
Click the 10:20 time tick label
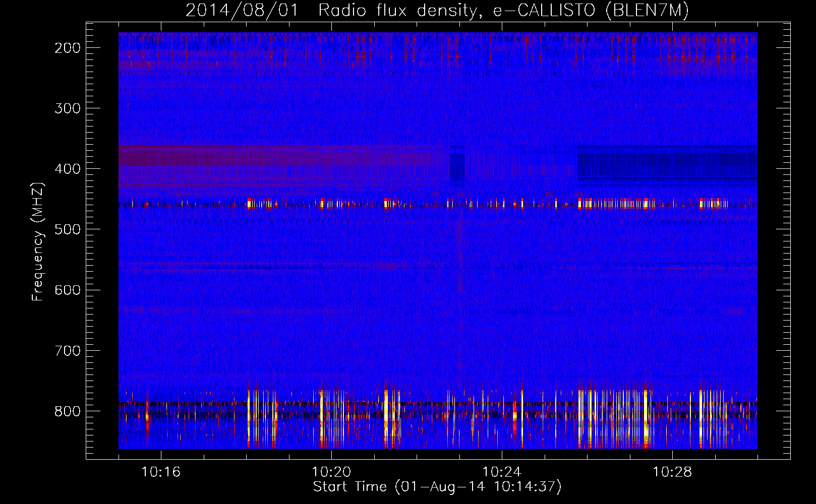[331, 472]
